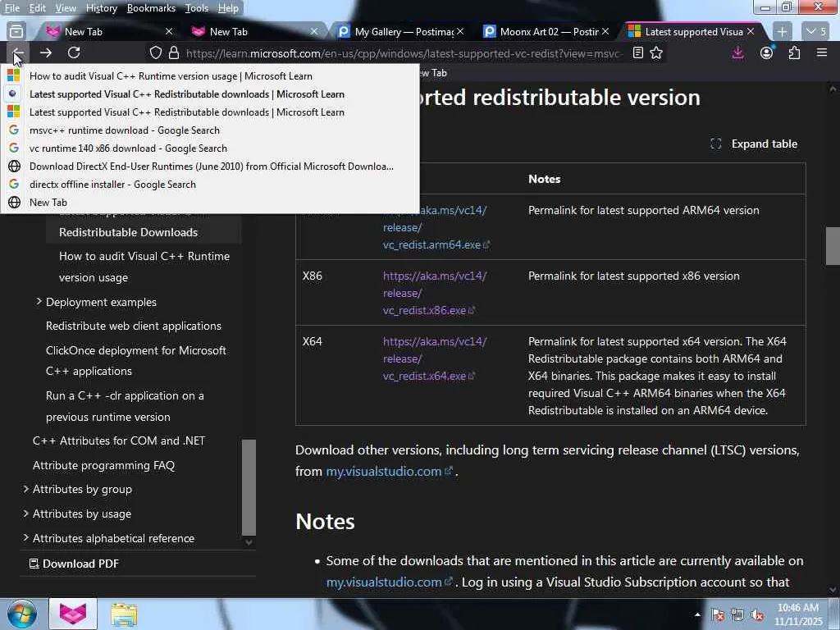840x630 pixels.
Task: Click the sidebar table-of-contents scrollbar thumb
Action: [249, 487]
